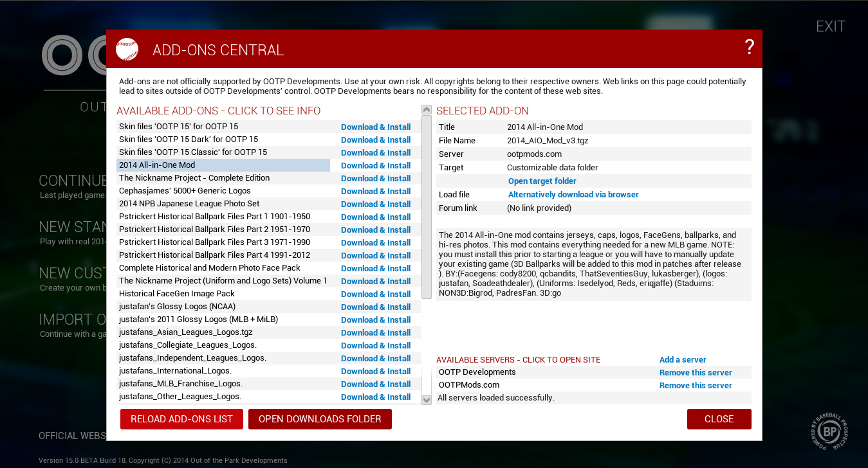This screenshot has height=468, width=868.
Task: Open target folder for the selected add-on
Action: pos(542,181)
